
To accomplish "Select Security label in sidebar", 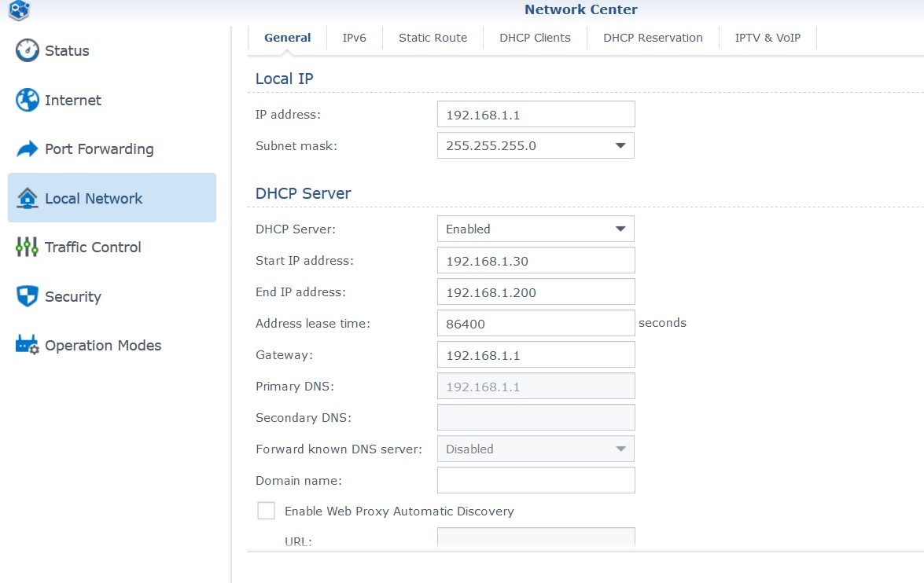I will tap(73, 297).
